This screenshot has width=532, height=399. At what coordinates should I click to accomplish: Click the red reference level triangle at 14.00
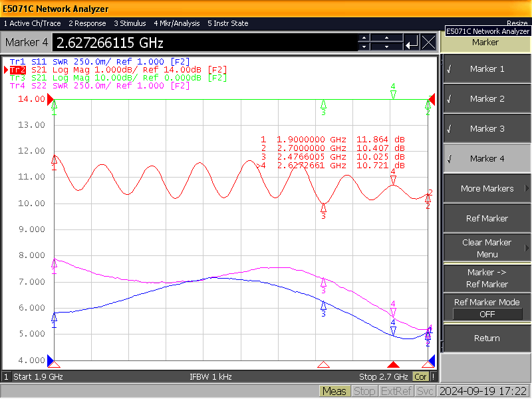(x=51, y=99)
